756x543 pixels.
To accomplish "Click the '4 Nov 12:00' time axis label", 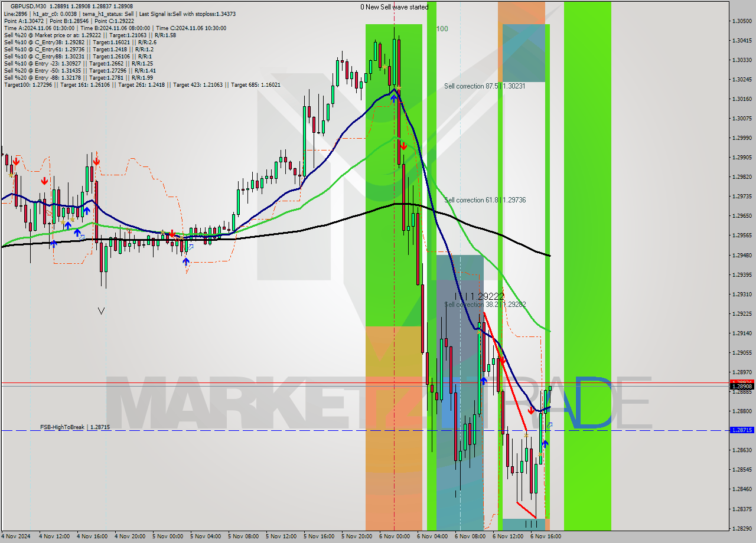I will (54, 537).
